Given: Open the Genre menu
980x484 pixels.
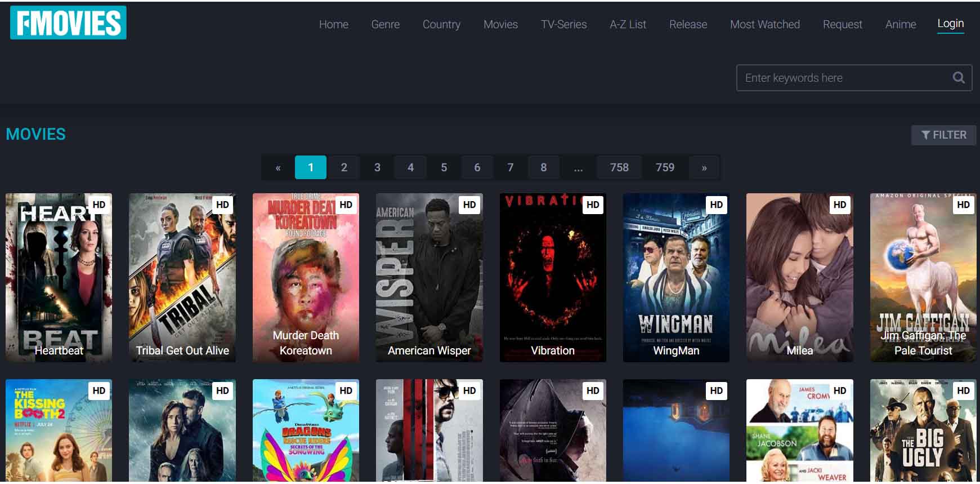Looking at the screenshot, I should click(386, 24).
